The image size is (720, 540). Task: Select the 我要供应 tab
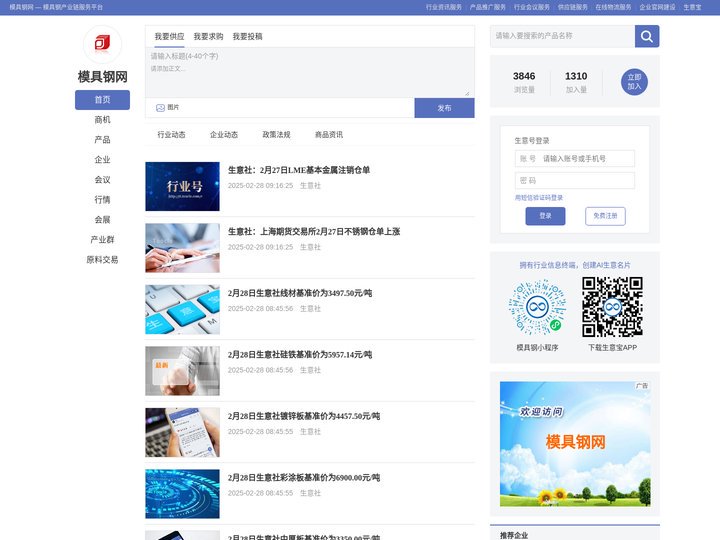tap(169, 36)
